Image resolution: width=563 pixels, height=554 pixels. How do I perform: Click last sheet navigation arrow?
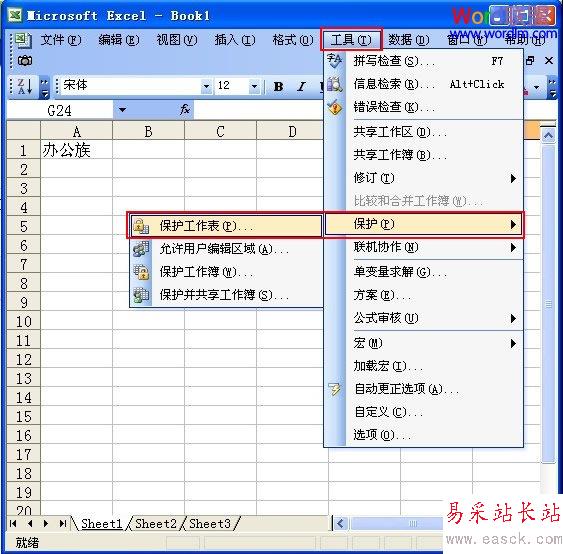pos(62,523)
